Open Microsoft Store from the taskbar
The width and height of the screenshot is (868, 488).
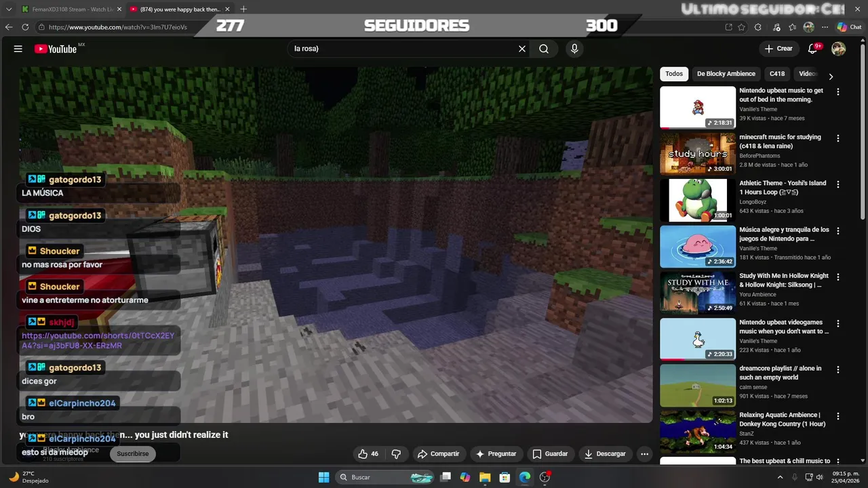[505, 477]
